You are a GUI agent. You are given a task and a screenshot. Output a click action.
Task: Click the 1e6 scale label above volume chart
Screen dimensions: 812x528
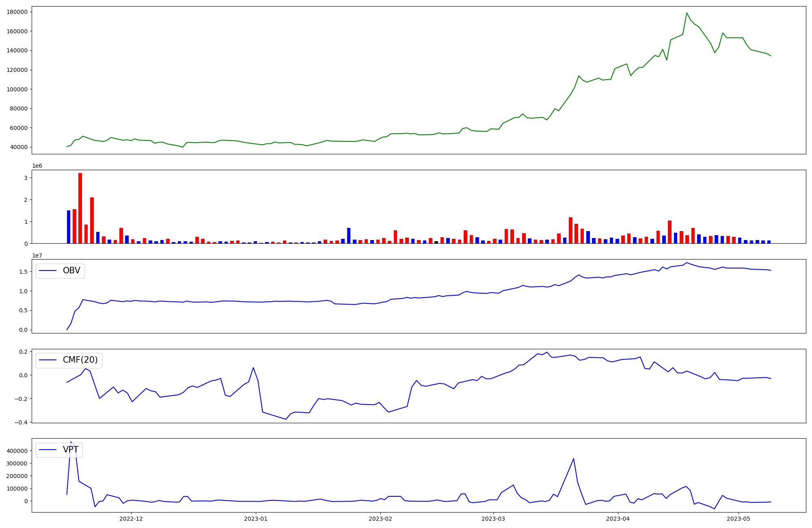pos(37,166)
